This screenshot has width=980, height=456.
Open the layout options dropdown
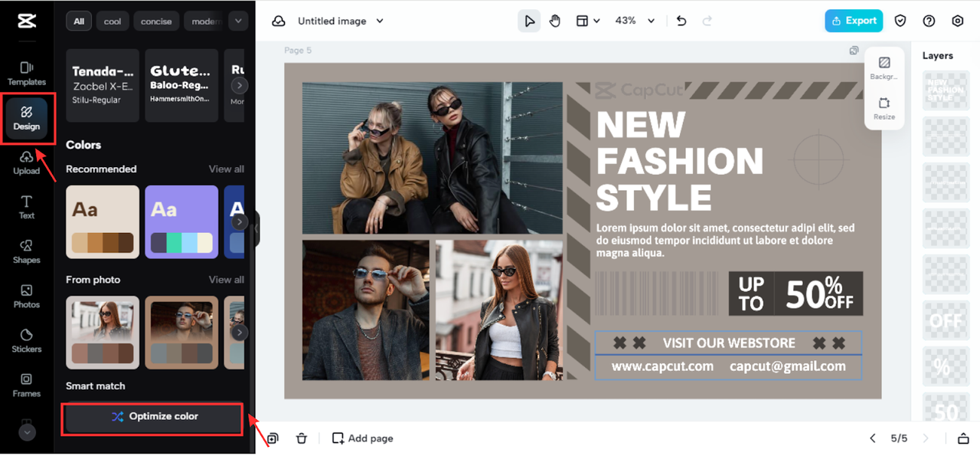(x=588, y=21)
